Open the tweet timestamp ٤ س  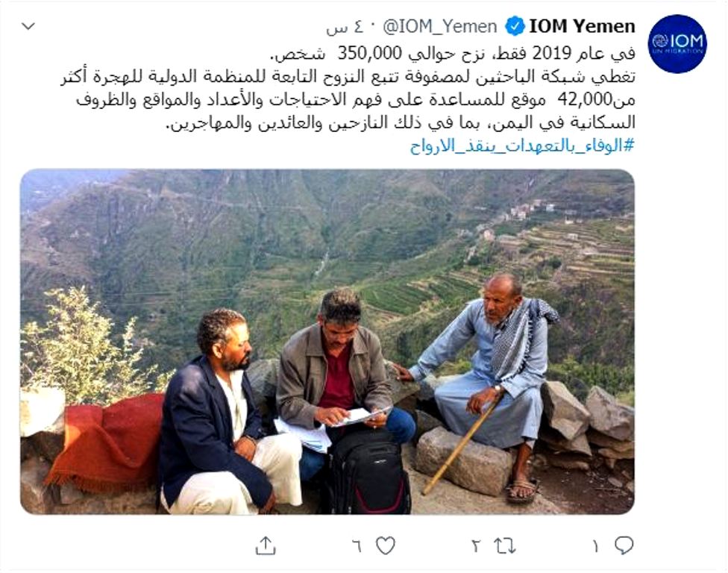pyautogui.click(x=344, y=27)
